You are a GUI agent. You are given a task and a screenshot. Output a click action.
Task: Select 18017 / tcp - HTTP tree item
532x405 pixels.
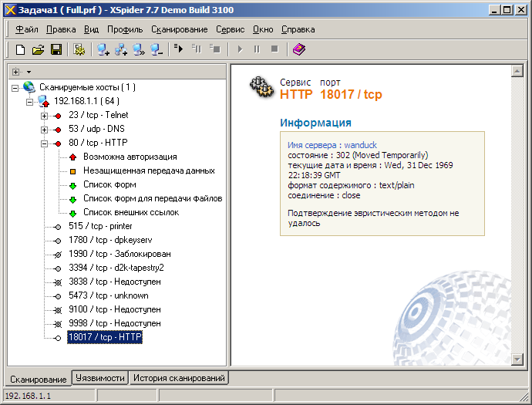coord(105,337)
